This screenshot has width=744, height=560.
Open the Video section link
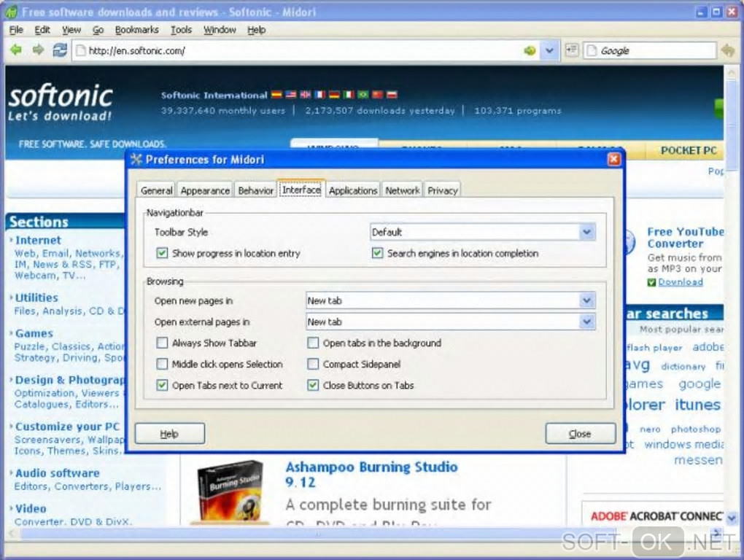(x=31, y=508)
